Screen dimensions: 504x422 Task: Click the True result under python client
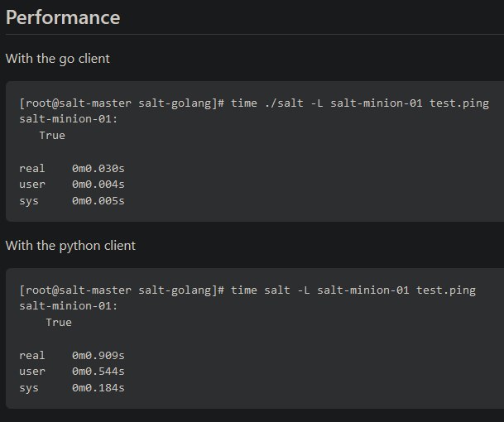(59, 323)
